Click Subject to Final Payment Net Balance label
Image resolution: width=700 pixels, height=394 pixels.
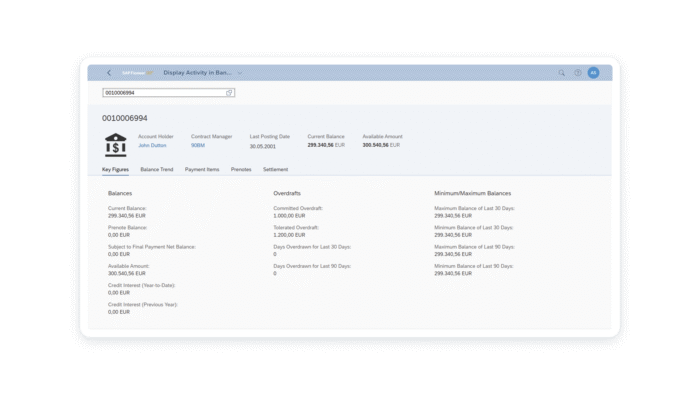point(151,247)
